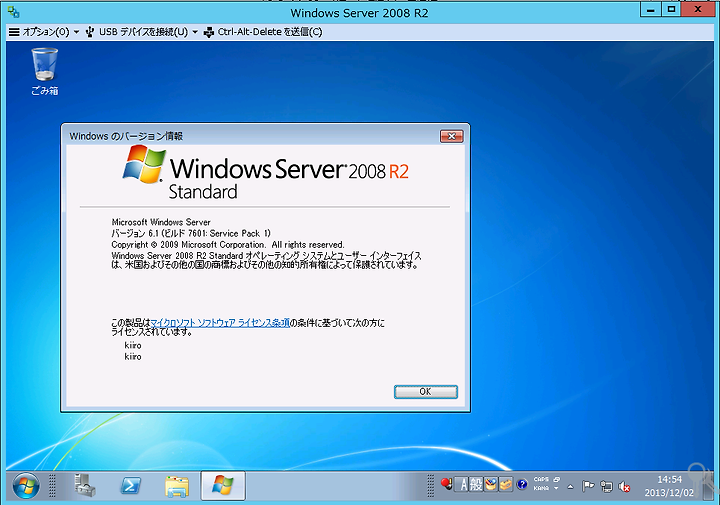Viewport: 720px width, 505px height.
Task: Expand the USB device dropdown arrow
Action: pos(195,32)
